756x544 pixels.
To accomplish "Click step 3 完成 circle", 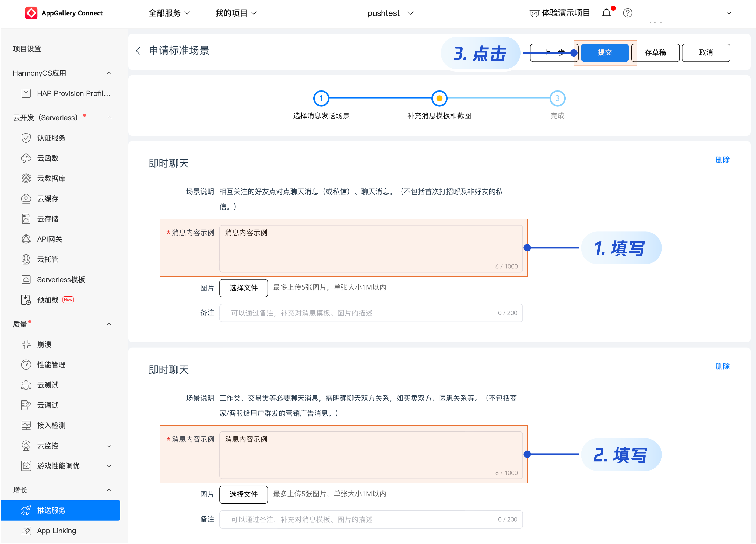I will tap(557, 98).
